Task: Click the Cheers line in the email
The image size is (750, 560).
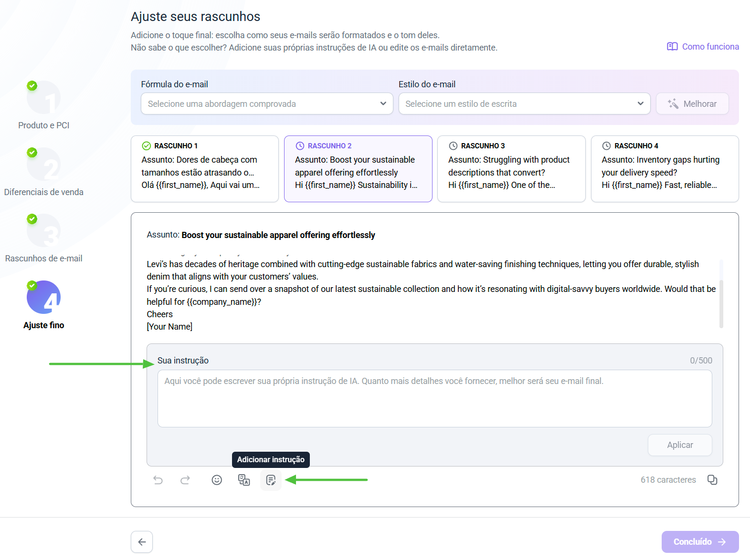Action: click(160, 314)
